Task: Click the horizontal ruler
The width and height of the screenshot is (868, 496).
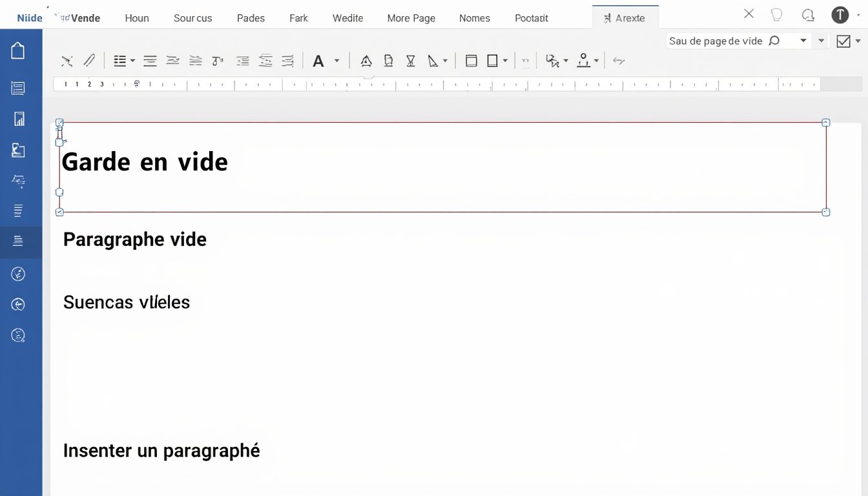Action: [x=437, y=84]
